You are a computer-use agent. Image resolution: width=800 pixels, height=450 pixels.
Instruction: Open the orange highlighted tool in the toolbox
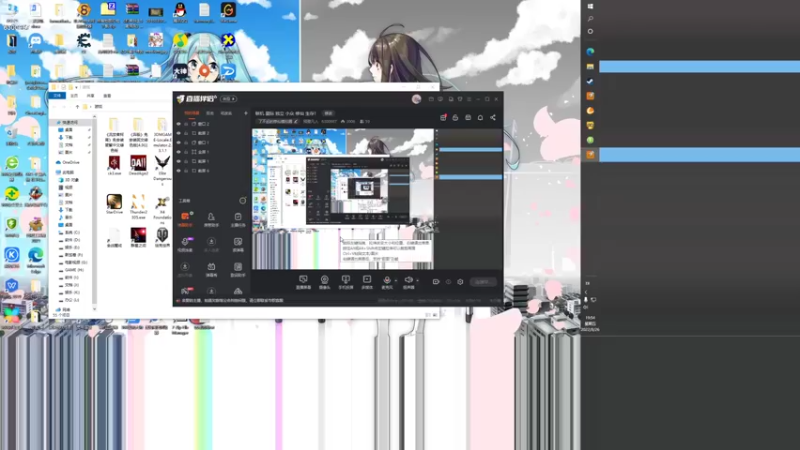tap(185, 219)
